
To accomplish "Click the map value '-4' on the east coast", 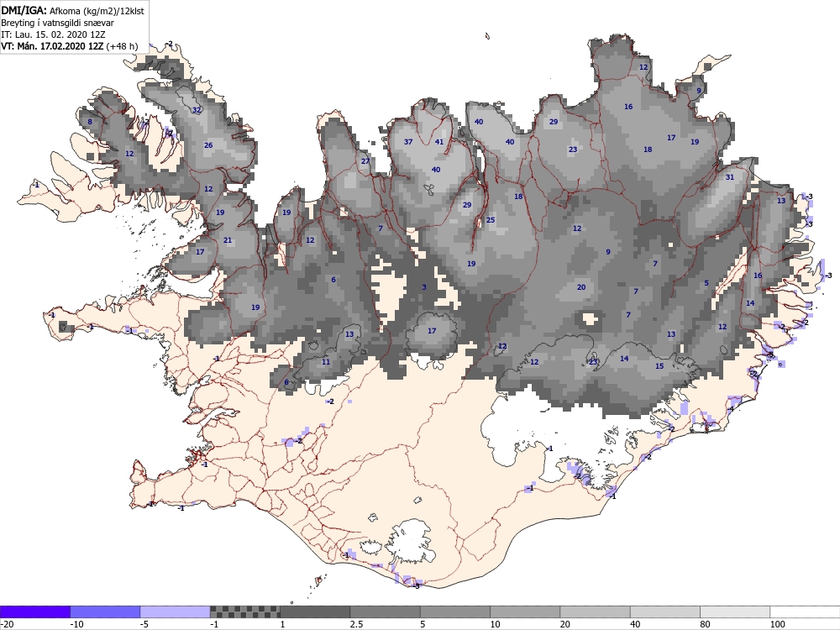I will 730,409.
